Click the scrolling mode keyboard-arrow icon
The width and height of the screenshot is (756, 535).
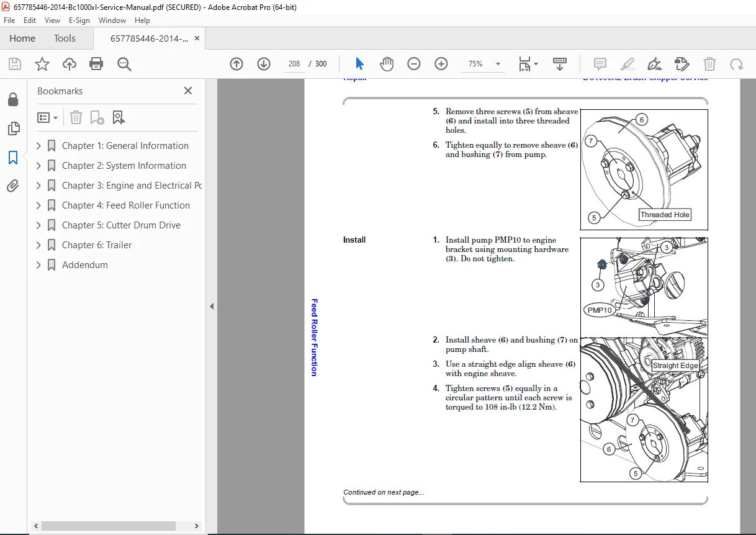coord(560,64)
